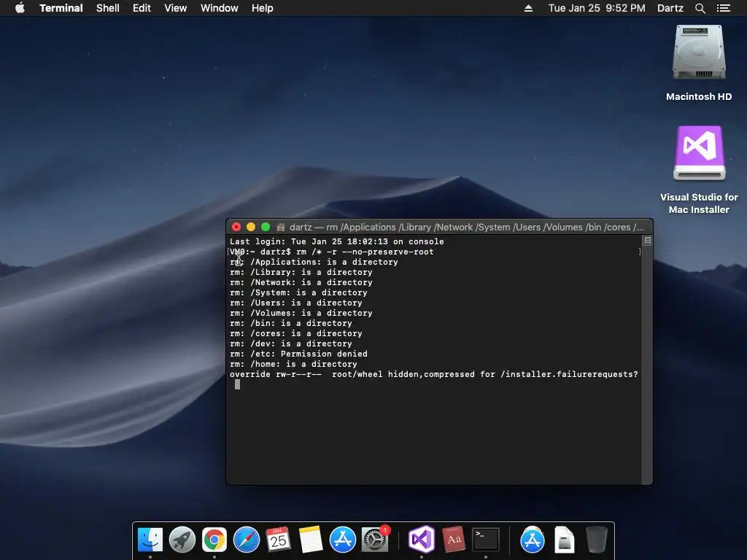Click the 'rm /* -r --no-preserve-root' command line
The image size is (747, 560).
pyautogui.click(x=332, y=252)
